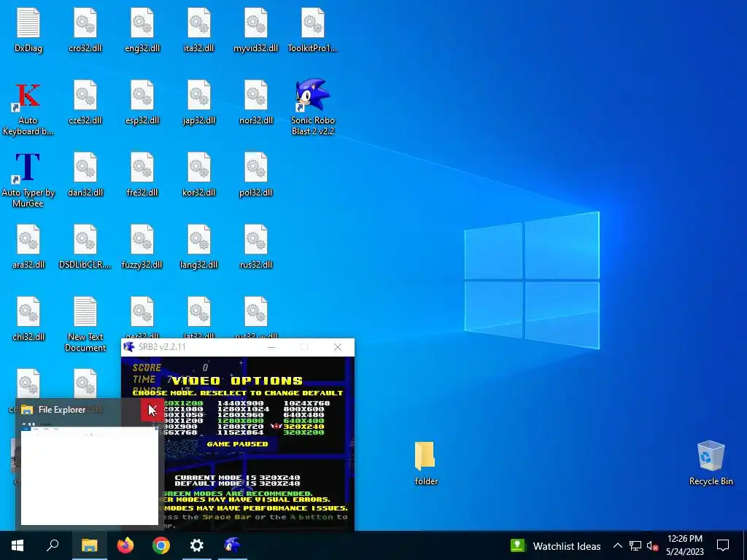
Task: Show hidden system tray icons
Action: 617,545
